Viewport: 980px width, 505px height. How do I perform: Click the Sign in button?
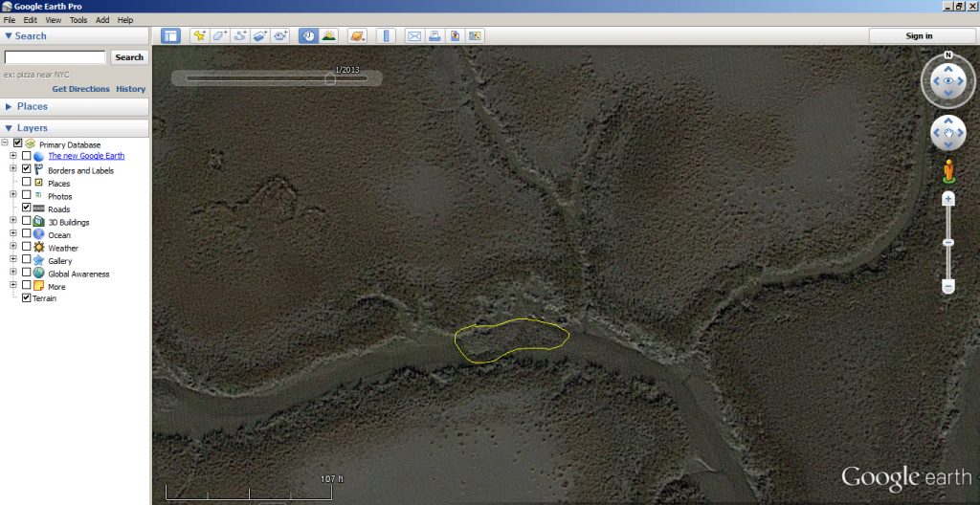tap(919, 35)
